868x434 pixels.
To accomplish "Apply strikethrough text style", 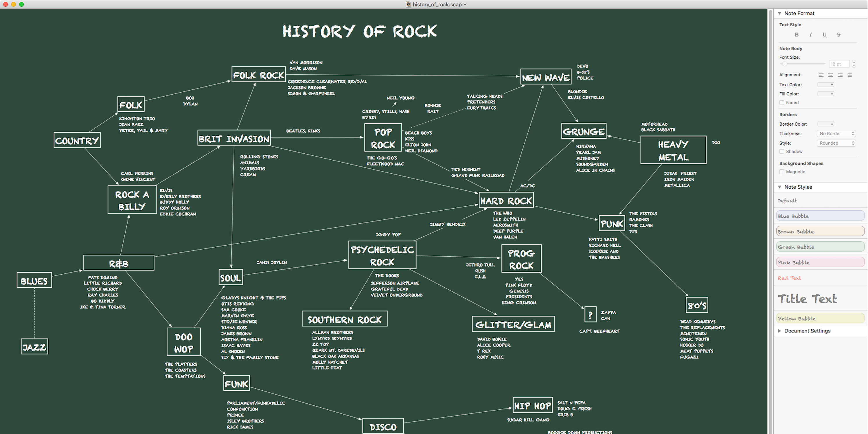I will click(x=838, y=34).
